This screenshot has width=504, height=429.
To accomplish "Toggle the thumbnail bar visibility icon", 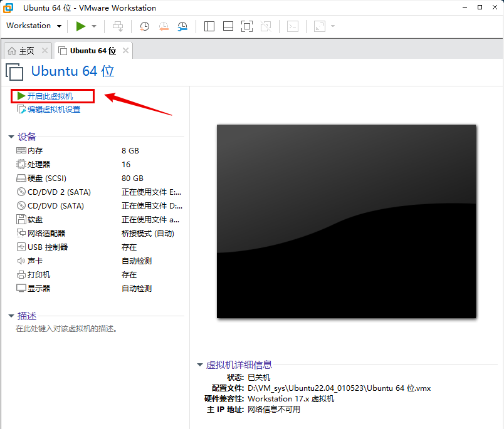I will [228, 26].
